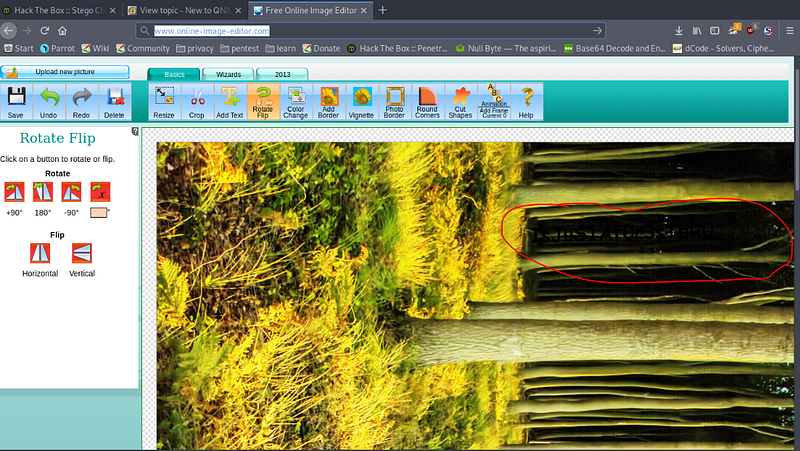Open the Donate bookmark

pyautogui.click(x=321, y=48)
